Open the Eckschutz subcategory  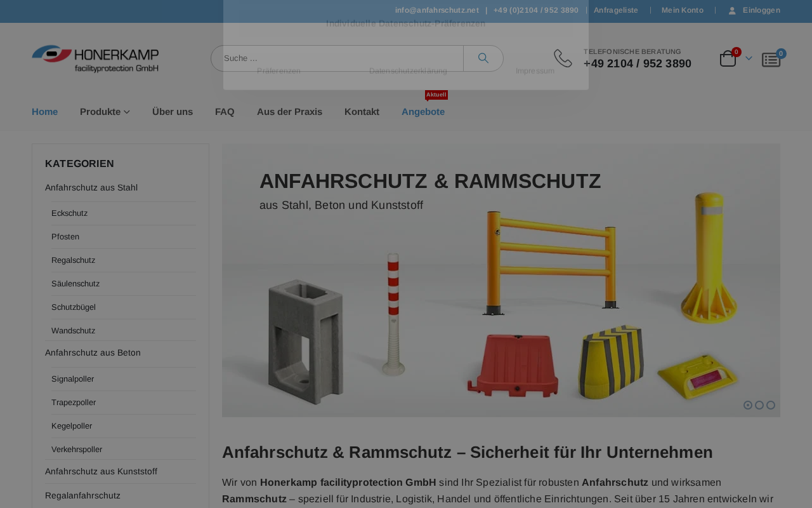[x=70, y=213]
